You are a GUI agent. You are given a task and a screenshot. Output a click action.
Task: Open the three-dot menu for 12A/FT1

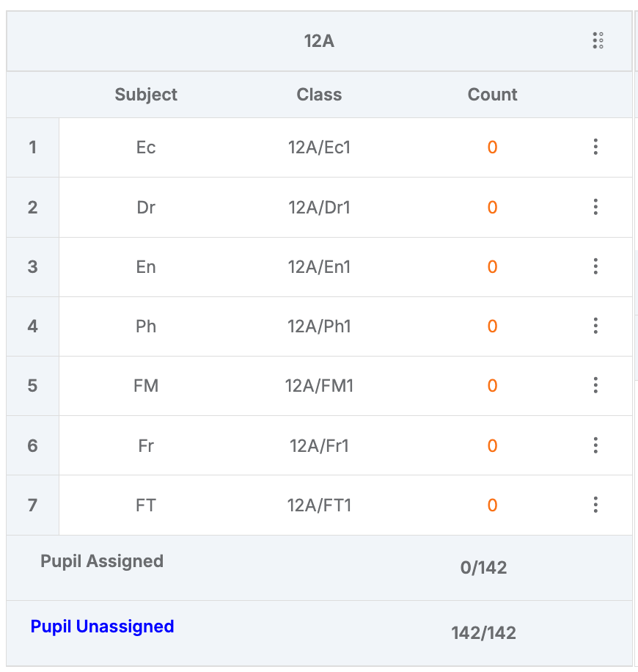(595, 505)
